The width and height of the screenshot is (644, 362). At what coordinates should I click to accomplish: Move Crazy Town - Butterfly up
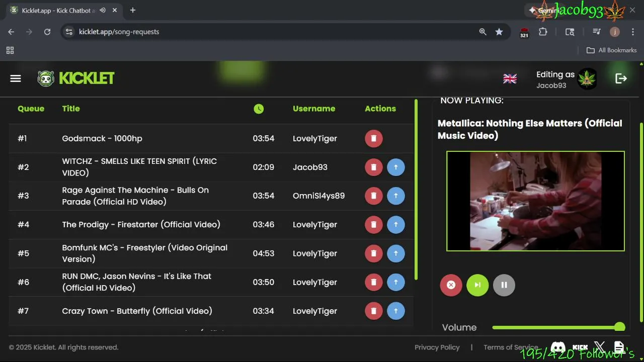pos(396,311)
